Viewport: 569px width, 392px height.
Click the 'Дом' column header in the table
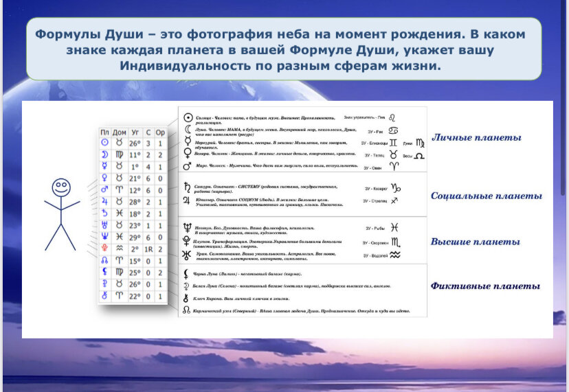(x=120, y=132)
